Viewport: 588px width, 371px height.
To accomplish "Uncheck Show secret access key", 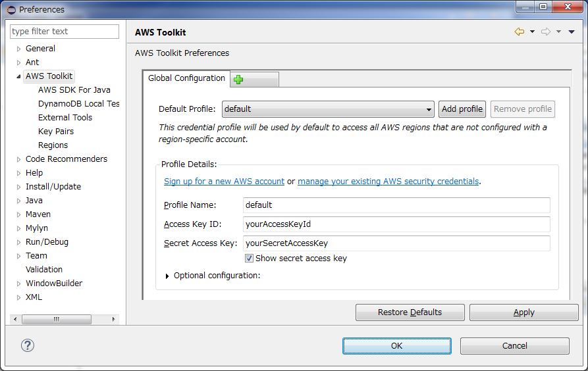I will point(249,259).
